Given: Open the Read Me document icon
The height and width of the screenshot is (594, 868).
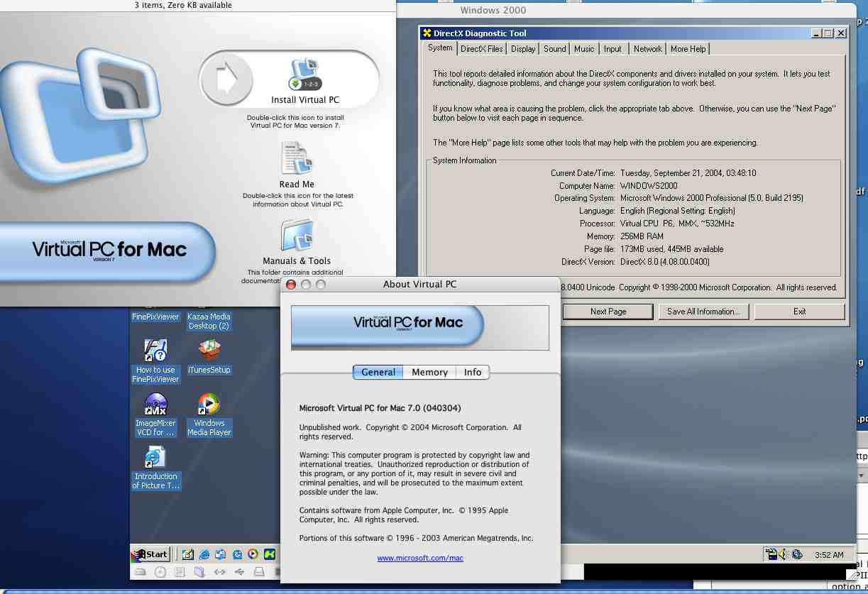Looking at the screenshot, I should tap(297, 158).
